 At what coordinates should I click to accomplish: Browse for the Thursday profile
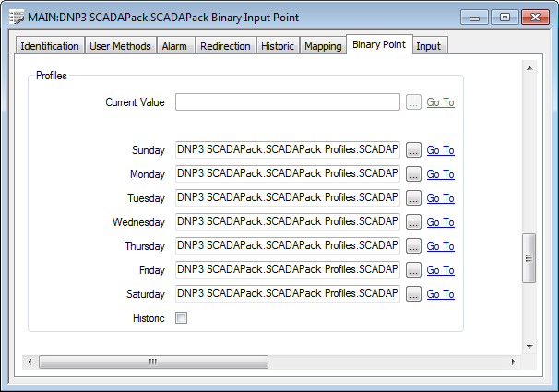413,246
